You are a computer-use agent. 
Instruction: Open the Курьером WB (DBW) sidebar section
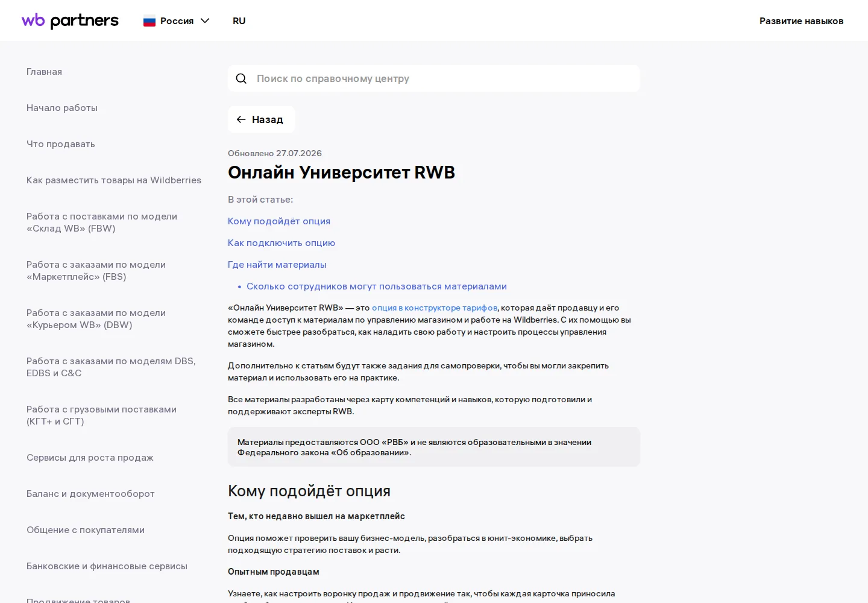pyautogui.click(x=96, y=319)
